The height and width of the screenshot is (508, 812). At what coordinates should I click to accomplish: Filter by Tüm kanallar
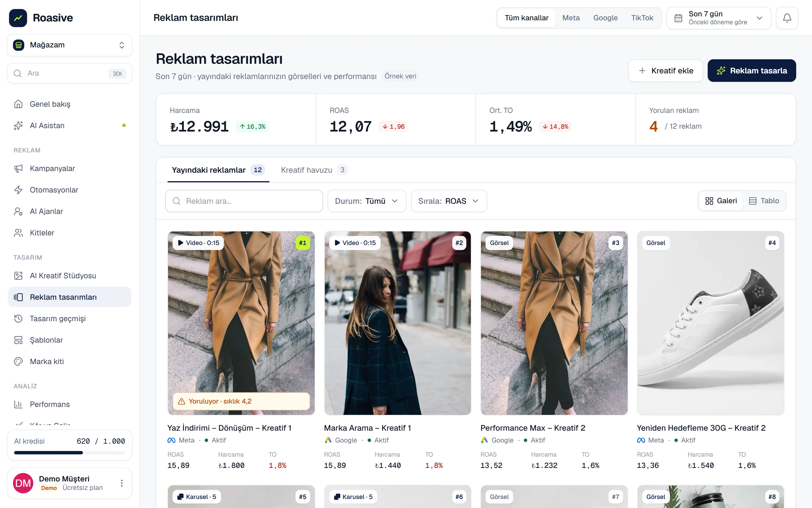[526, 18]
